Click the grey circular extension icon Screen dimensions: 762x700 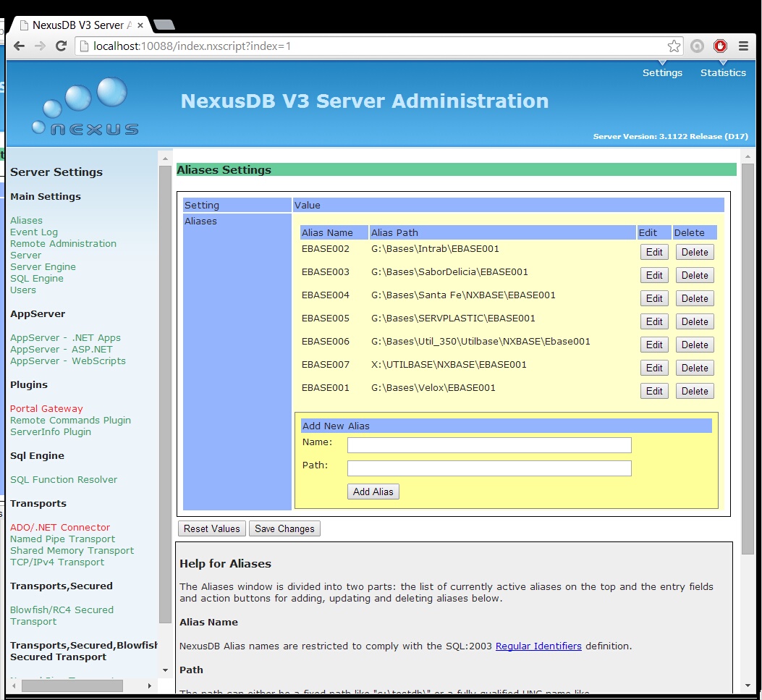698,46
